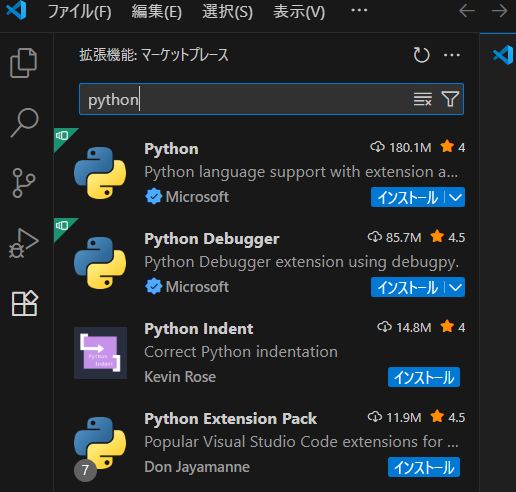Image resolution: width=516 pixels, height=492 pixels.
Task: Open the Run and Debug view
Action: pos(24,243)
